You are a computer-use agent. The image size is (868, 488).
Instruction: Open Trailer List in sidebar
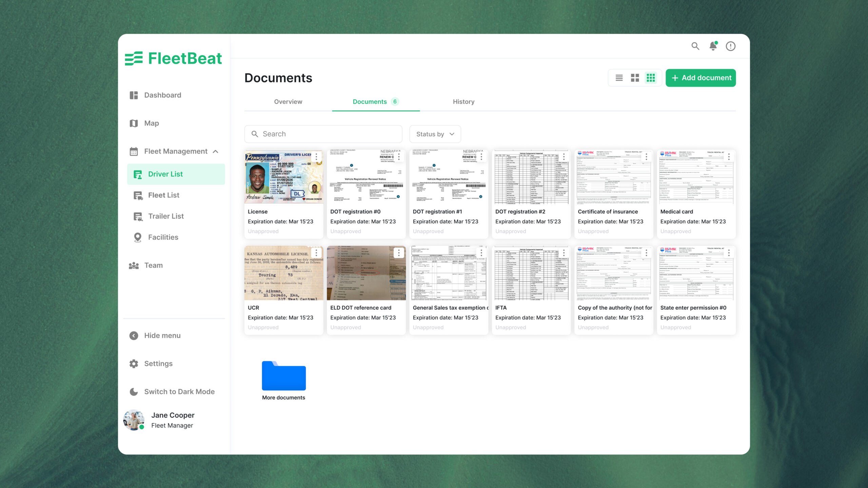point(158,216)
